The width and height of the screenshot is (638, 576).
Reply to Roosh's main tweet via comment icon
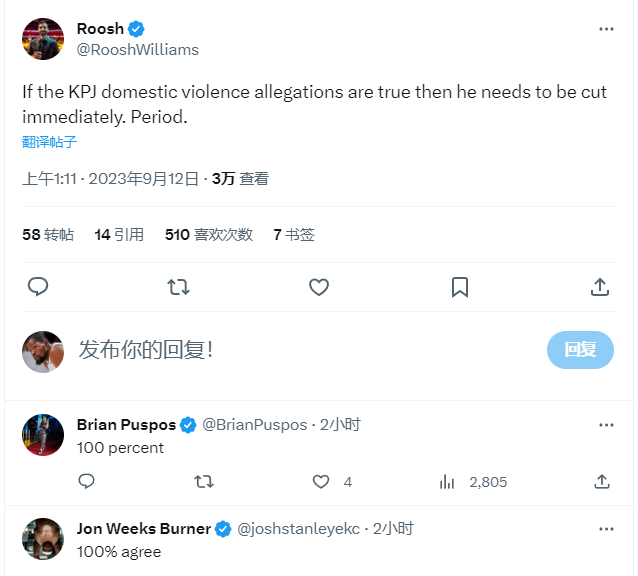38,287
